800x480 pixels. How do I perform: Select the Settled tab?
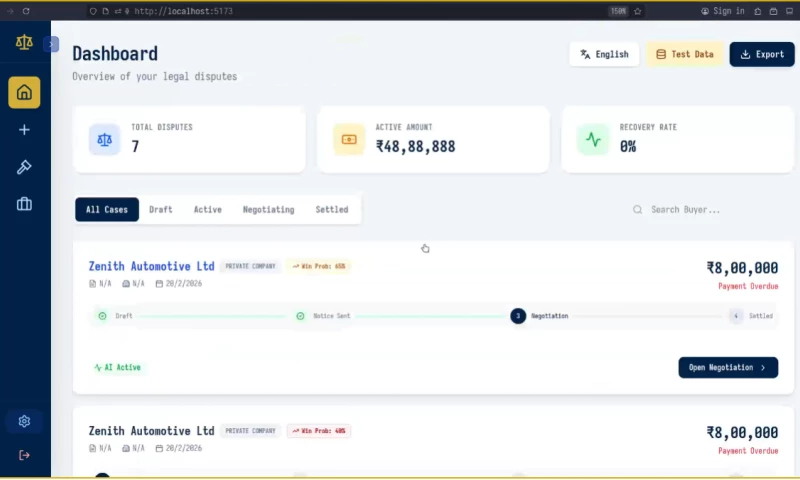pyautogui.click(x=332, y=210)
